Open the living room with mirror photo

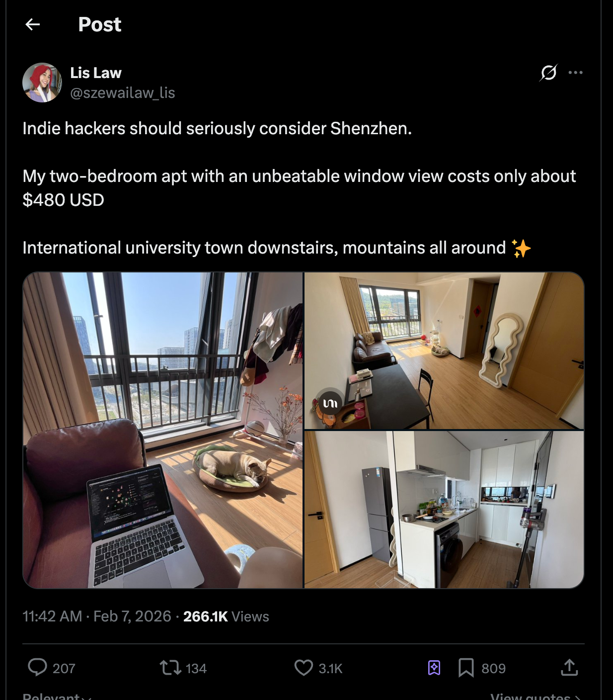(444, 350)
